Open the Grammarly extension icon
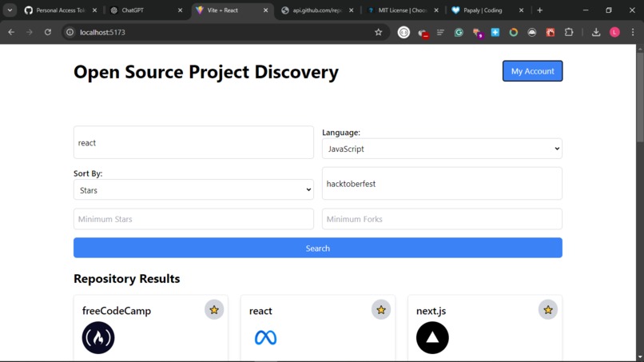The width and height of the screenshot is (644, 362). coord(459,32)
